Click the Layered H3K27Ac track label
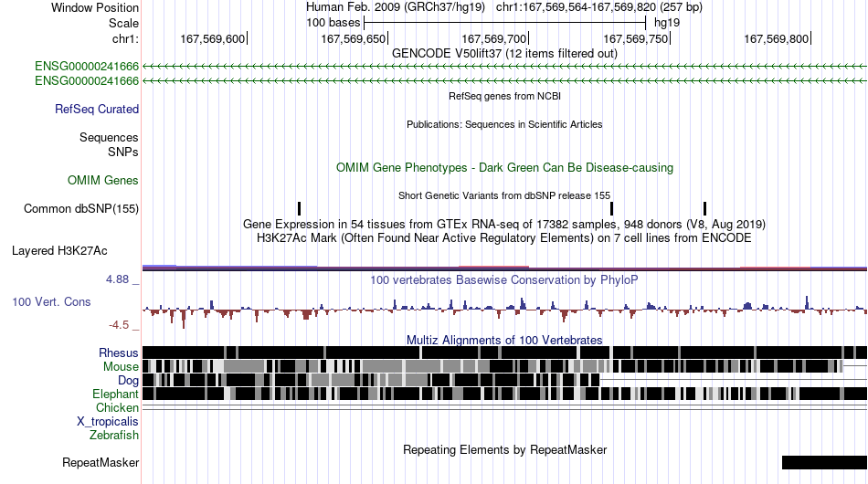 pyautogui.click(x=59, y=250)
